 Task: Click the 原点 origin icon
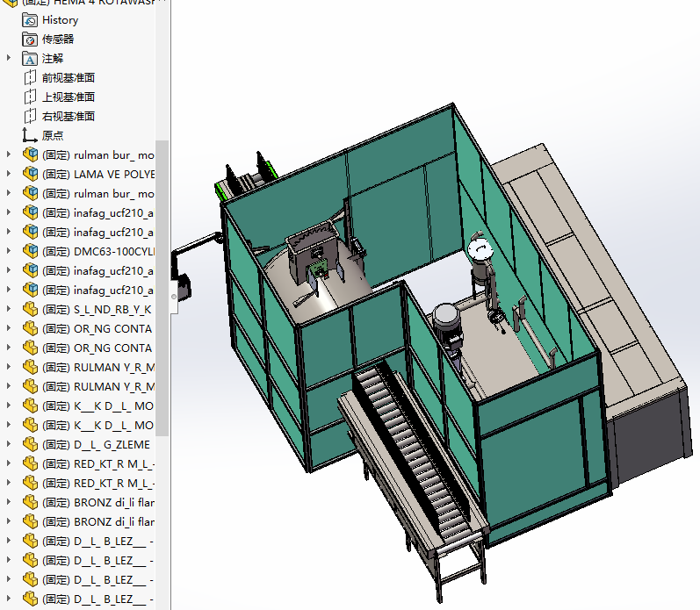[30, 135]
